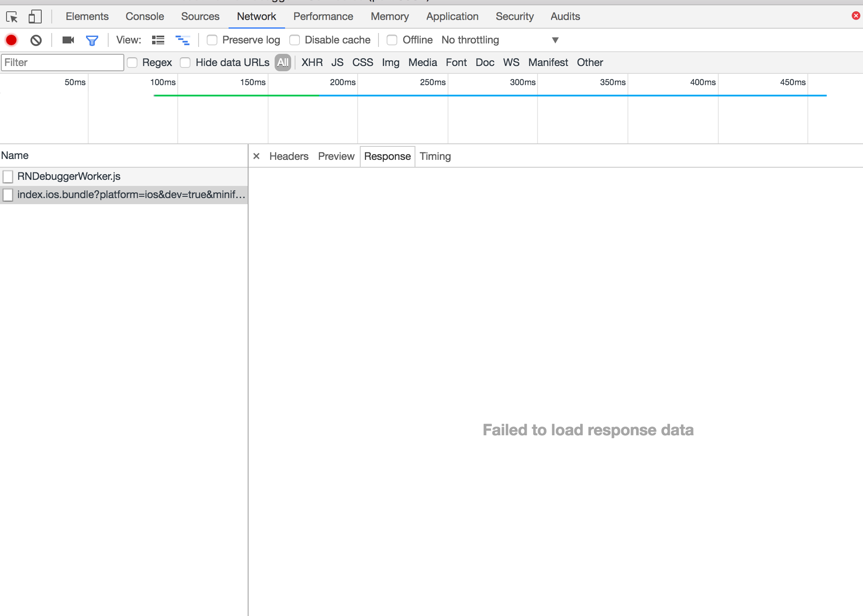Filter requests by XHR type
This screenshot has height=616, width=863.
[x=312, y=62]
